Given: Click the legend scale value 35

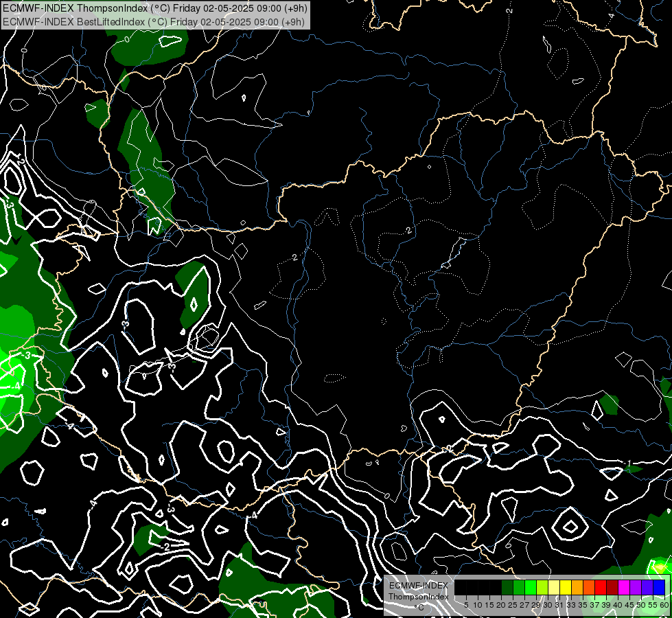Looking at the screenshot, I should 583,605.
